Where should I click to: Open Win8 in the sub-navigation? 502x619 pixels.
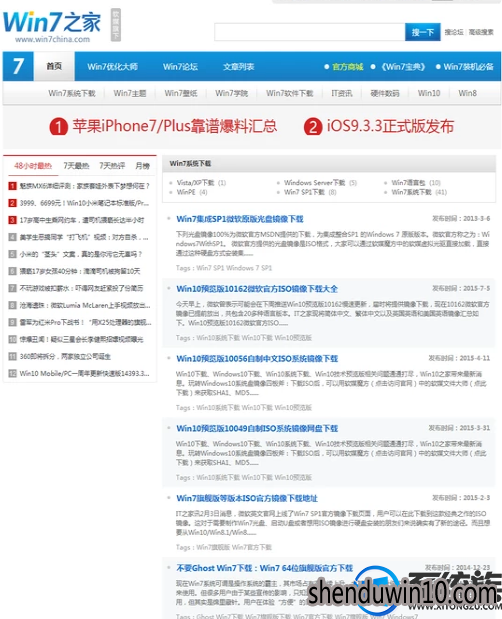pyautogui.click(x=467, y=93)
